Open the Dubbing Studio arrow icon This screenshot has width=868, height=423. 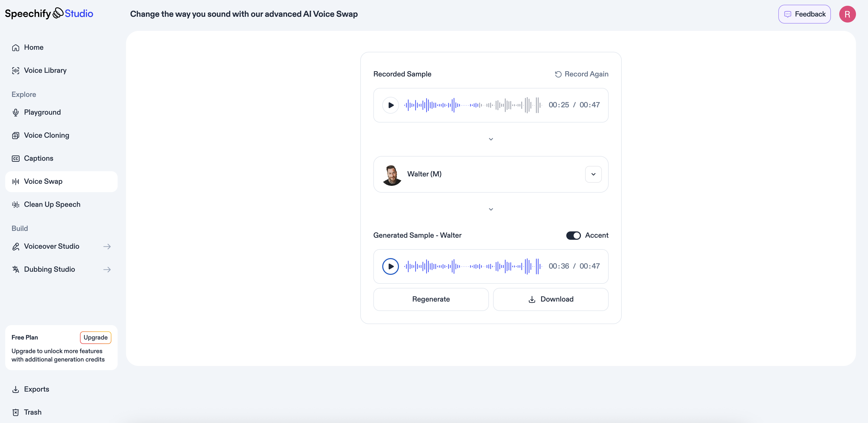107,269
